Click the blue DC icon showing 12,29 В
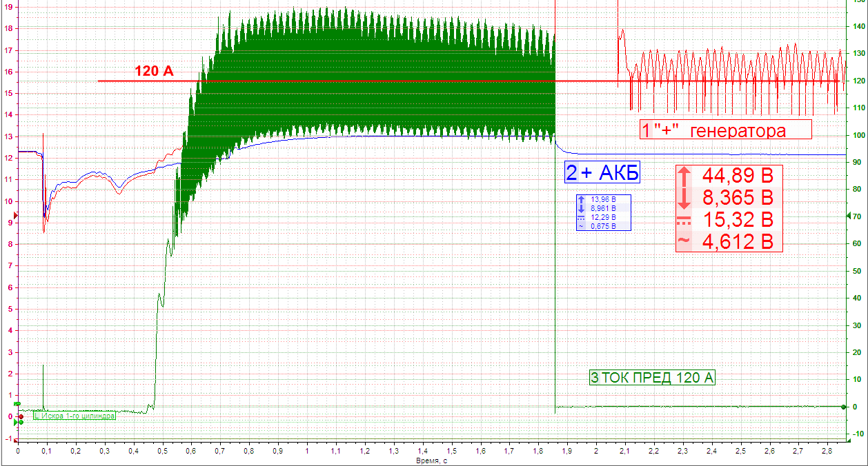The height and width of the screenshot is (466, 868). [581, 216]
